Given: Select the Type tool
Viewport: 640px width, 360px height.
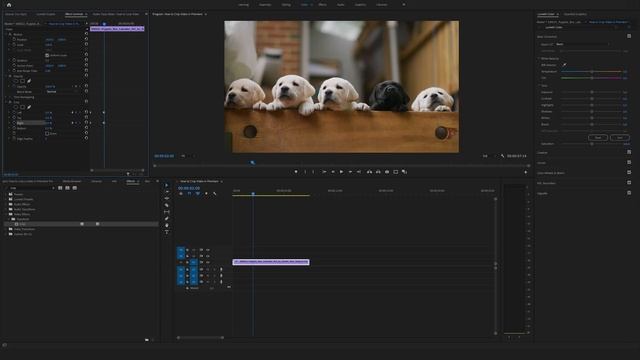Looking at the screenshot, I should click(x=167, y=232).
